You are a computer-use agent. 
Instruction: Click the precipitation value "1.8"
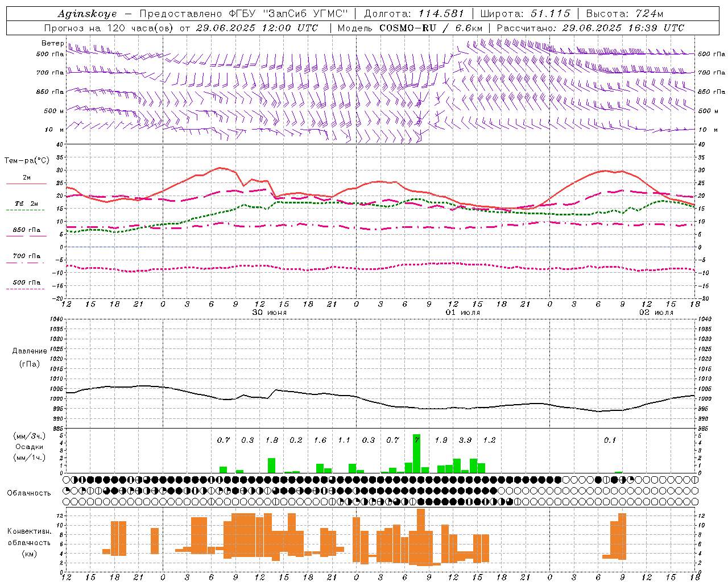tap(272, 440)
